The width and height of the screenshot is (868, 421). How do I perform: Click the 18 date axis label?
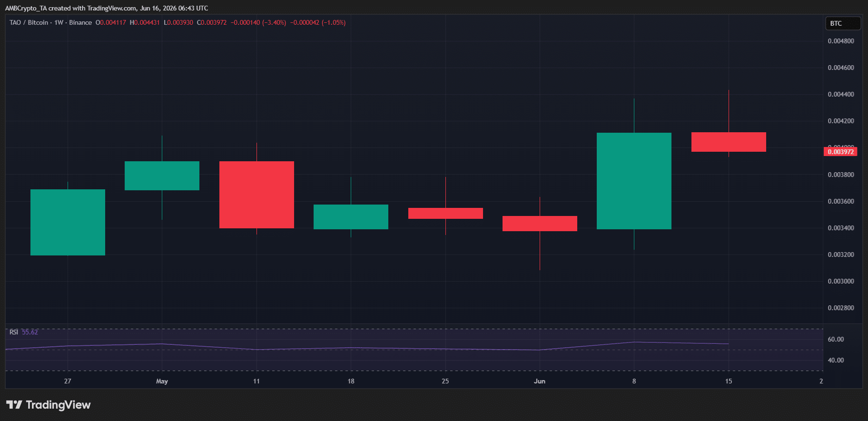click(x=351, y=381)
